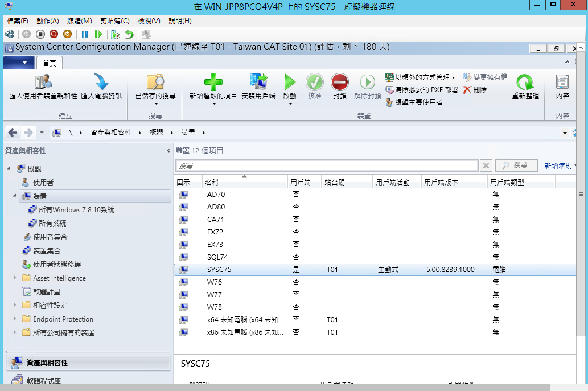Viewport: 588px width, 391px height.
Task: Open the 檢視(V) menu
Action: tap(149, 21)
